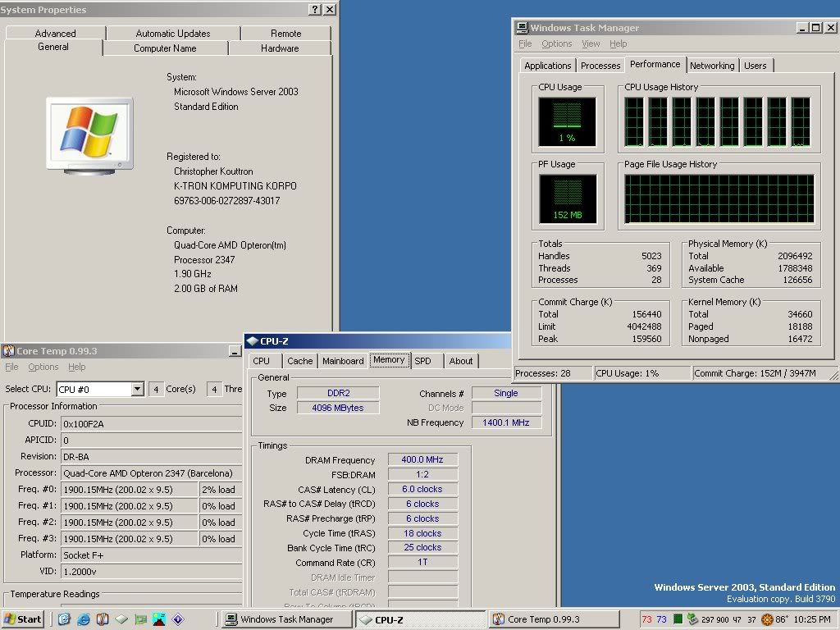The image size is (840, 630).
Task: Click Commit Charge status 152M / 3947M
Action: click(x=756, y=373)
